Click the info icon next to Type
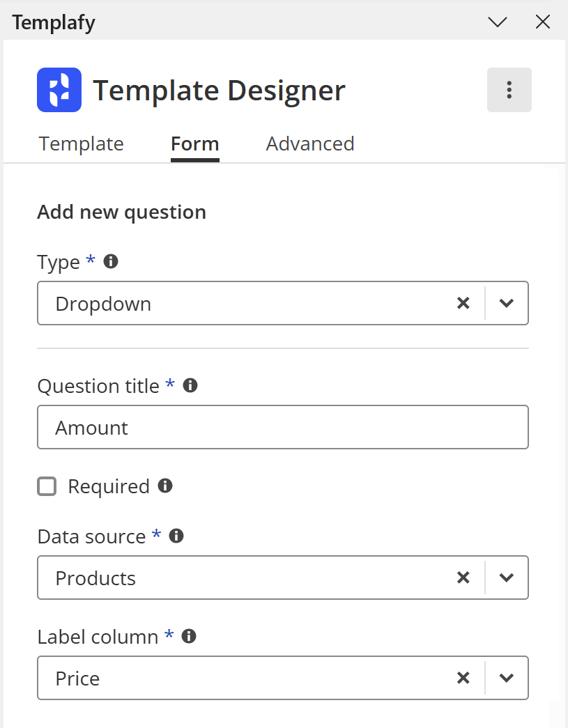This screenshot has height=728, width=568. tap(110, 262)
